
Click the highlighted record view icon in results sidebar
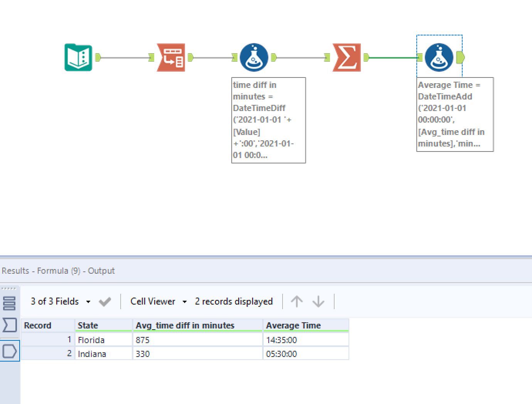[10, 351]
